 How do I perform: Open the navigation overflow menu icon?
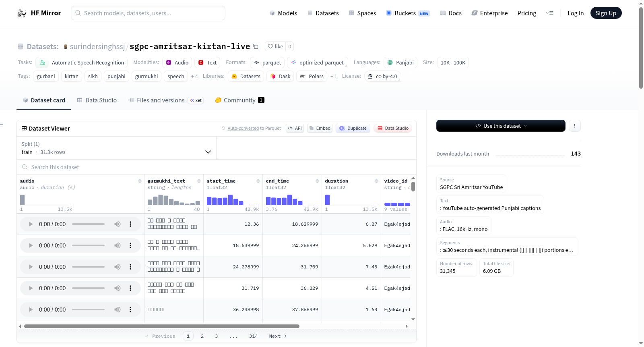point(549,13)
